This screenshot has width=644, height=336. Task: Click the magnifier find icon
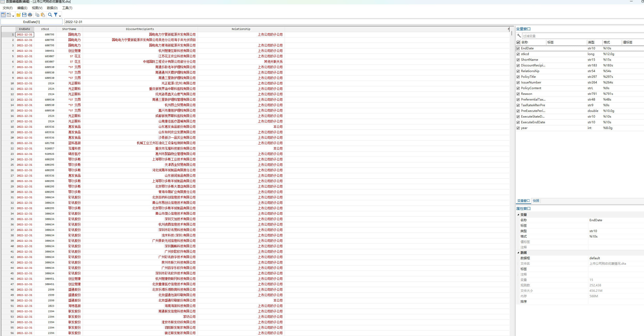pos(50,15)
